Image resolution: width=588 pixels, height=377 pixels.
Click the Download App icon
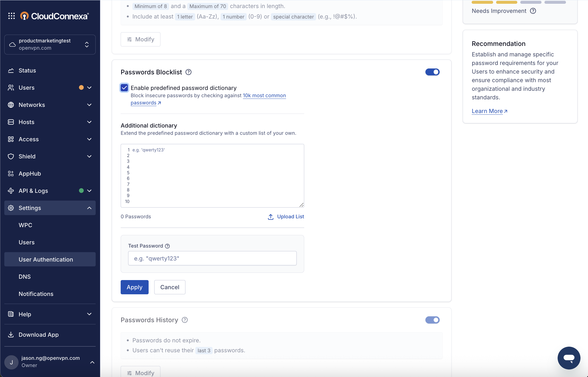tap(11, 335)
